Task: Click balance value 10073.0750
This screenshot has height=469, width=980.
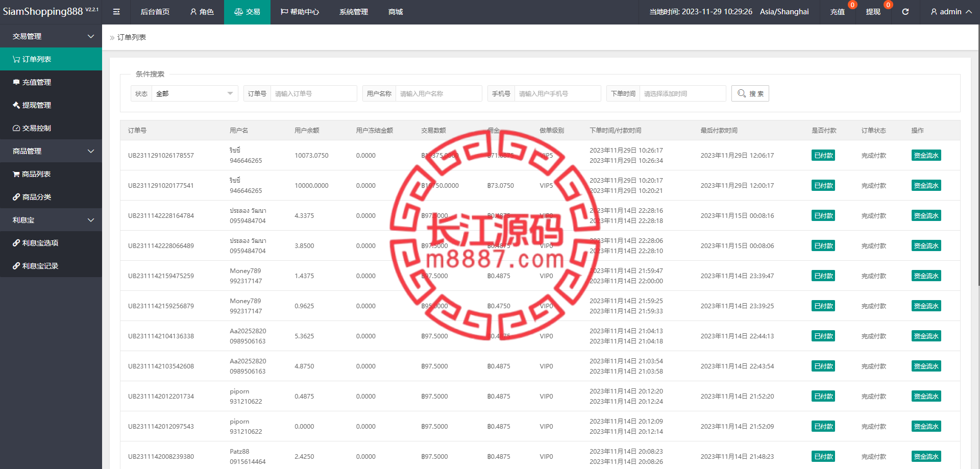Action: click(311, 156)
